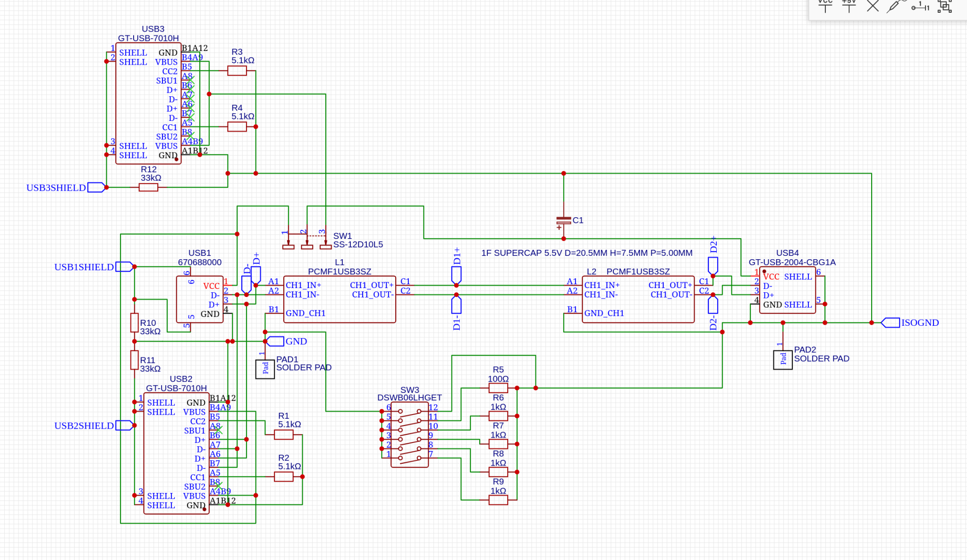967x560 pixels.
Task: Select the SW3 DIP switch symbol
Action: point(409,435)
